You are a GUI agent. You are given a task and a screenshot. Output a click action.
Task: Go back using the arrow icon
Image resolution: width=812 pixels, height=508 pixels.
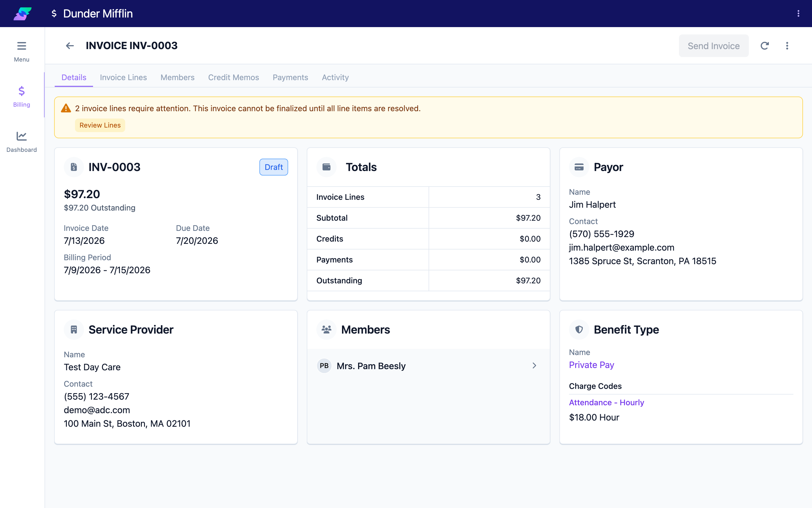coord(70,46)
